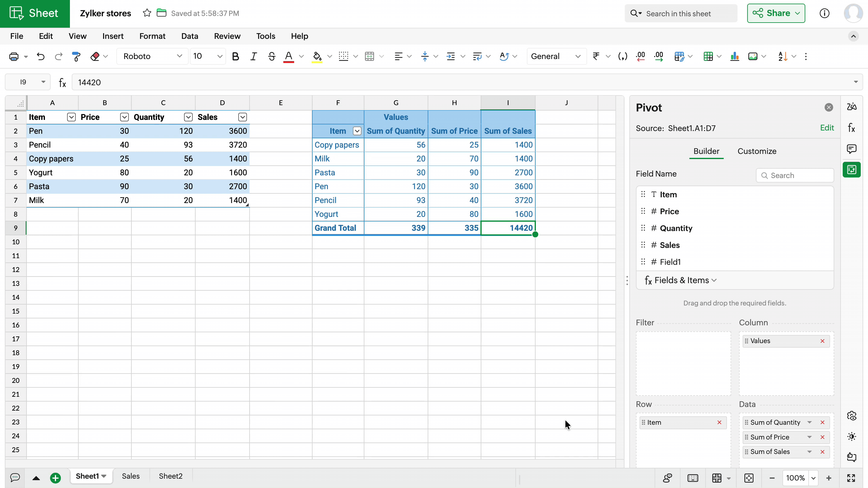Toggle Italic formatting

(253, 57)
